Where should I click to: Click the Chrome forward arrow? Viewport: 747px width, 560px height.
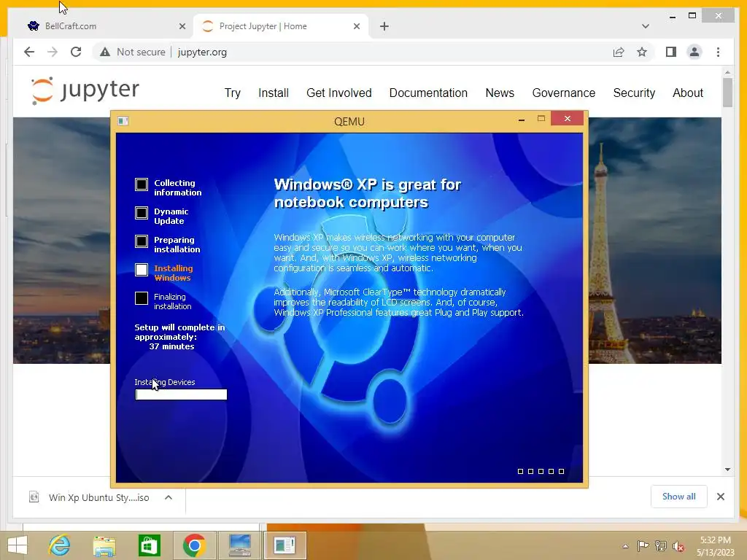(53, 52)
